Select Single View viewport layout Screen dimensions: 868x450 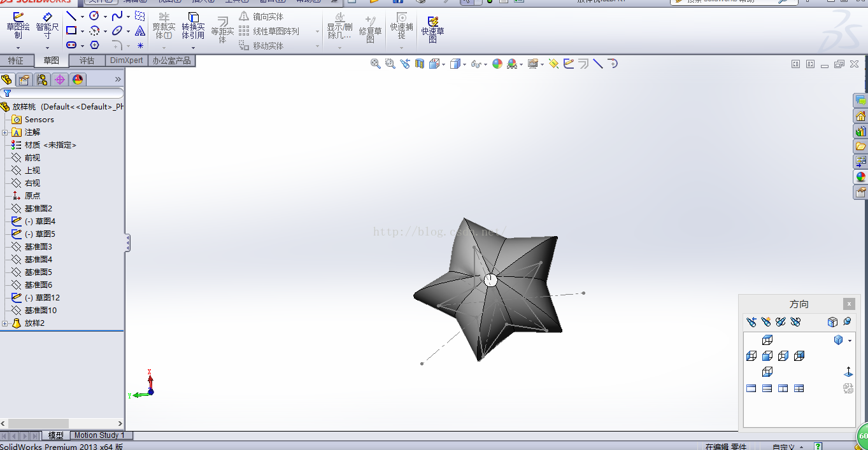[x=751, y=388]
